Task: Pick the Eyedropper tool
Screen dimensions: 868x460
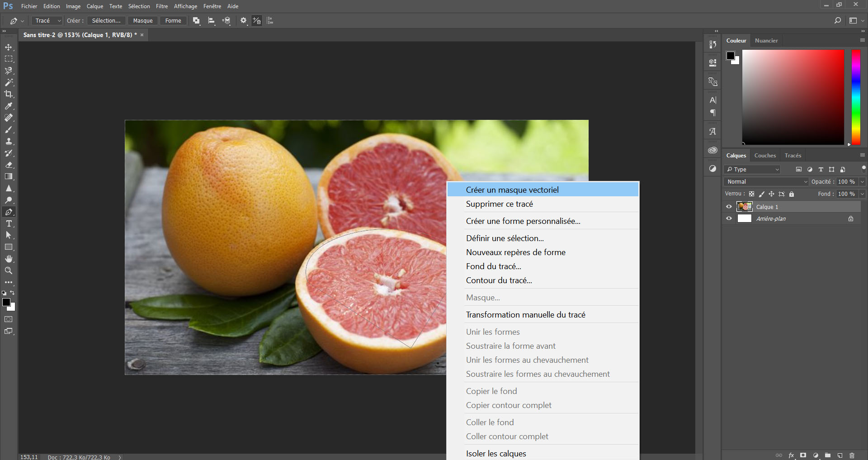Action: [9, 106]
